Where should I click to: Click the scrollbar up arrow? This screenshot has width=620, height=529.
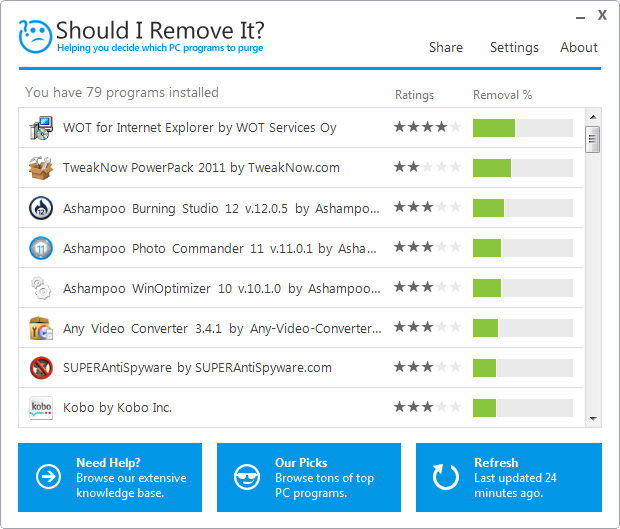[x=593, y=117]
